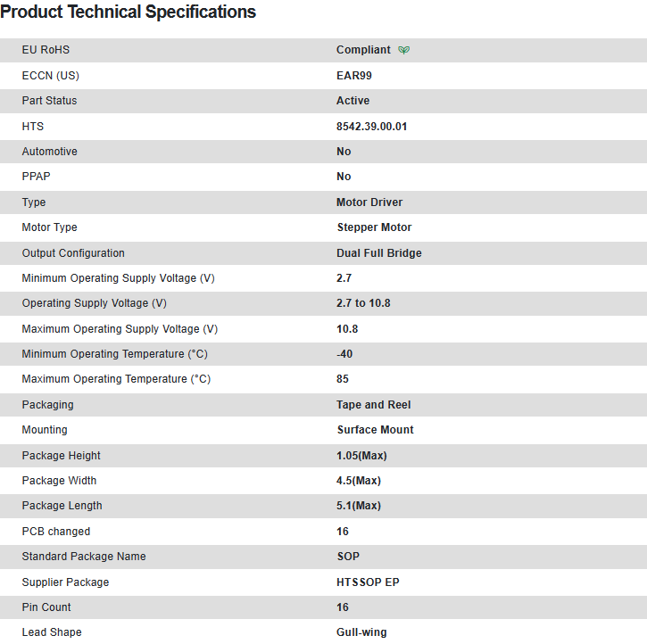Screen dimensions: 647x644
Task: Click the EAR99 ECCN value
Action: 354,76
